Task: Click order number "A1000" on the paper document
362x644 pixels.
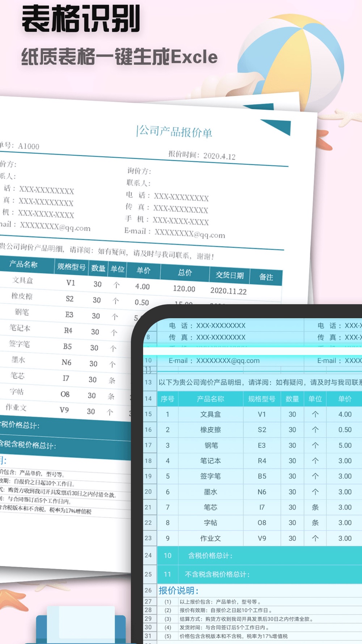Action: coord(29,146)
